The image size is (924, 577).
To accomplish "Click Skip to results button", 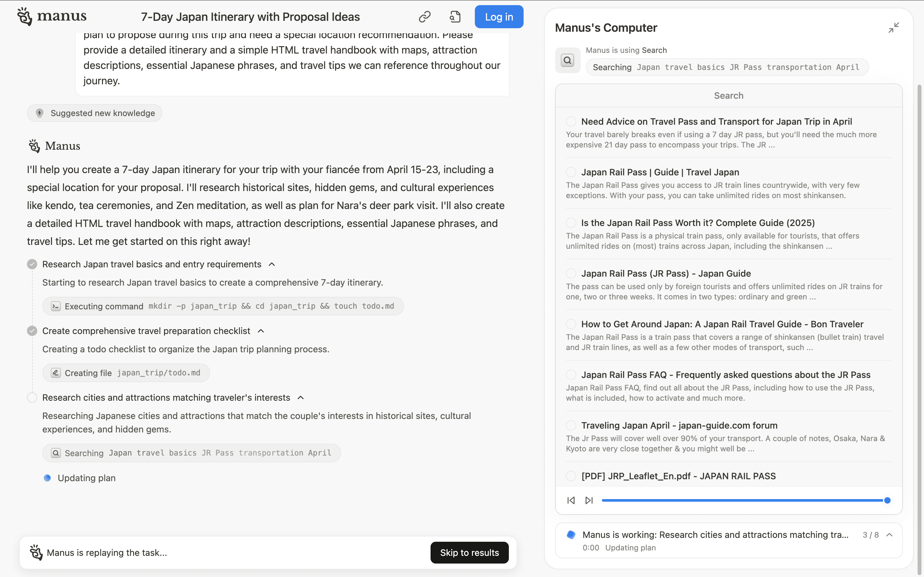I will coord(469,553).
